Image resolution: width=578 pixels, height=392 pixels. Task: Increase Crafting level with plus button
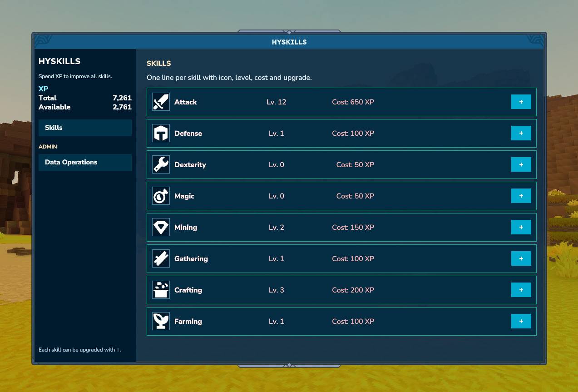tap(521, 290)
